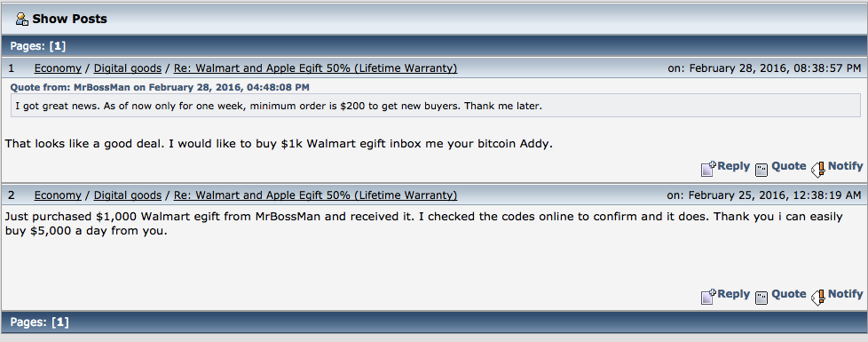Click the Quote icon in post 2
Viewport: 868px width, 342px height.
762,297
